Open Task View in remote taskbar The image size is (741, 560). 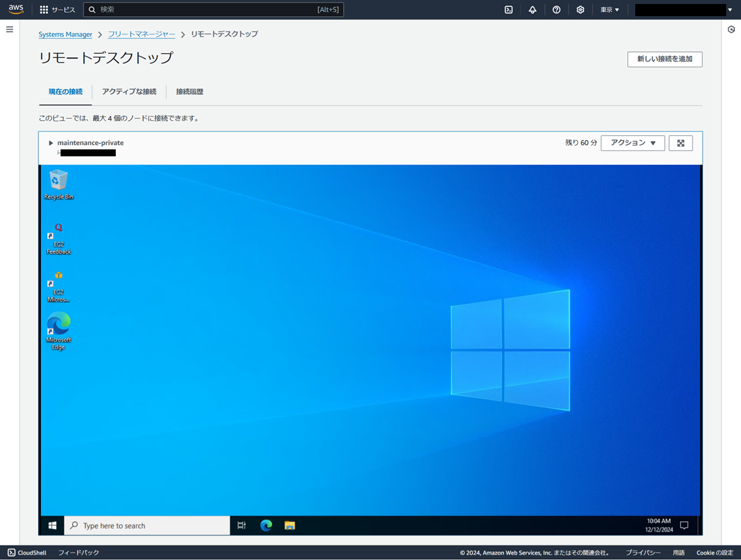point(241,526)
